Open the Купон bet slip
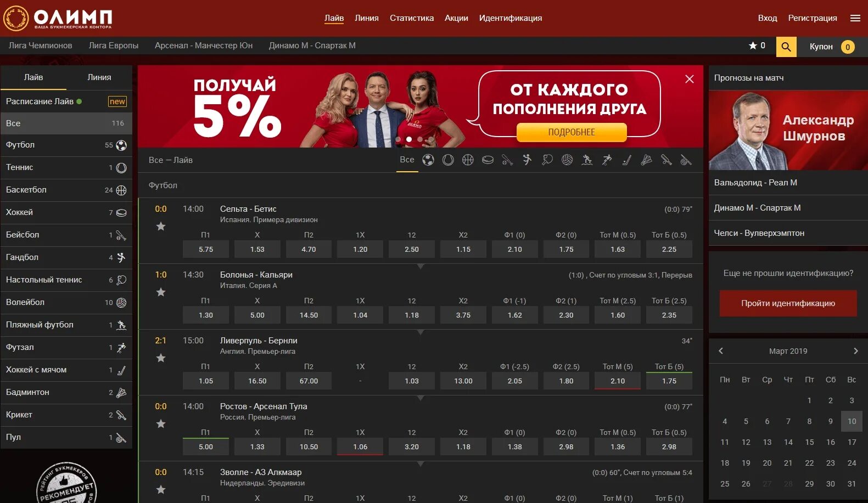Image resolution: width=868 pixels, height=503 pixels. click(x=832, y=47)
